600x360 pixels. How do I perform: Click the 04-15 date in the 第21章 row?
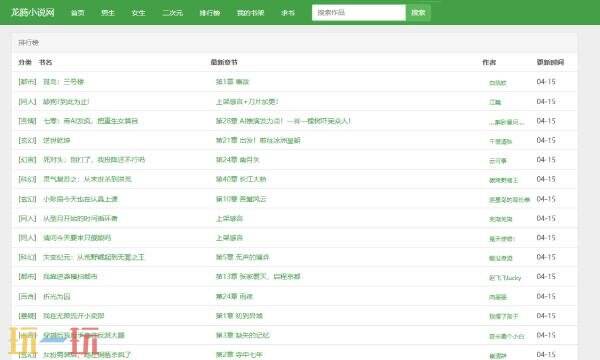[546, 140]
